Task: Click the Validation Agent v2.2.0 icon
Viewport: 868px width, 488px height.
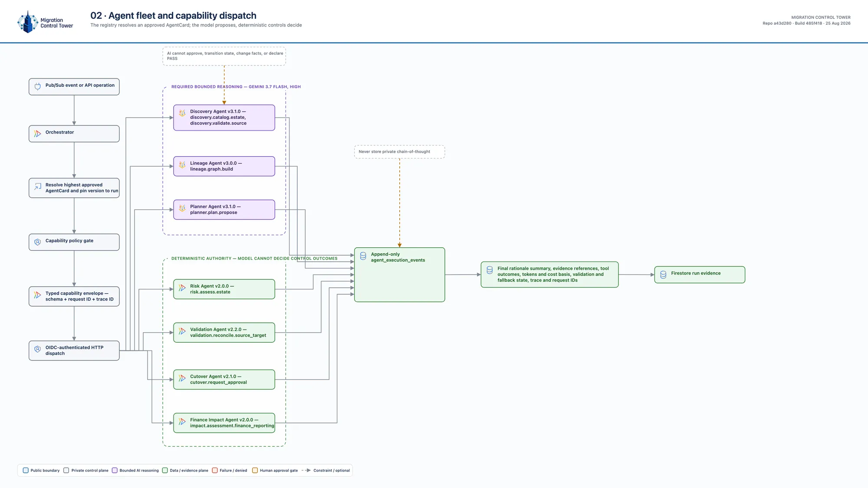Action: coord(182,331)
